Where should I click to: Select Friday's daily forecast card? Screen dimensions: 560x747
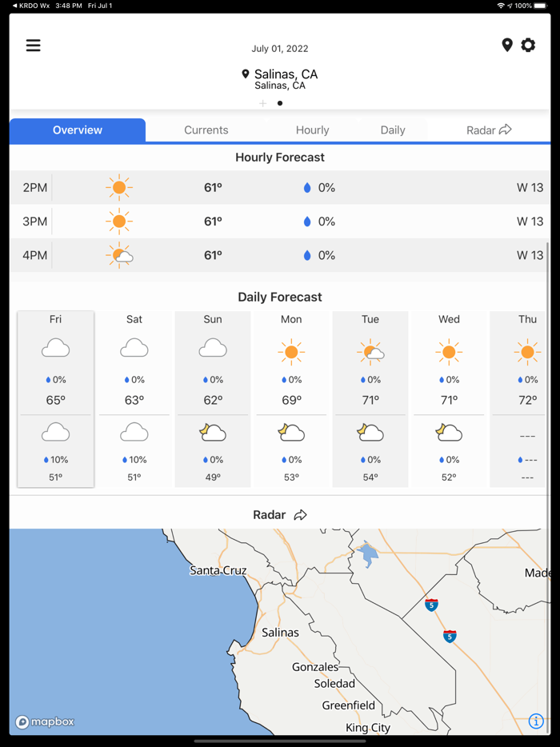(55, 397)
